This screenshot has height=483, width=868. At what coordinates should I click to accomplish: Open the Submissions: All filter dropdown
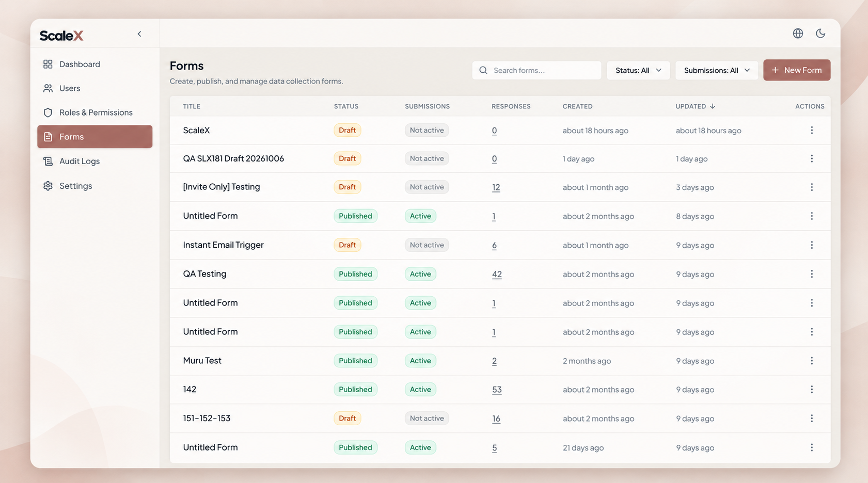[717, 70]
